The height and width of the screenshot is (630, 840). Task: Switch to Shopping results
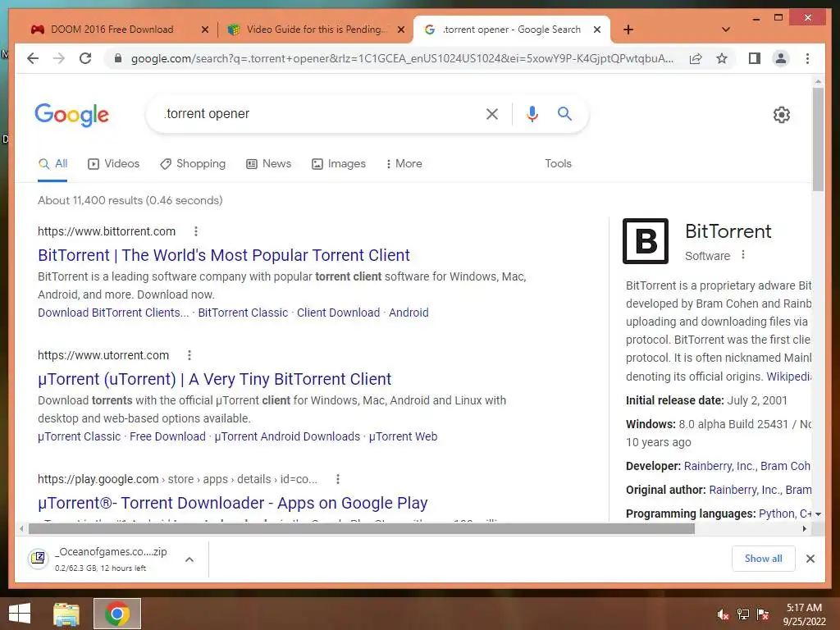coord(193,163)
